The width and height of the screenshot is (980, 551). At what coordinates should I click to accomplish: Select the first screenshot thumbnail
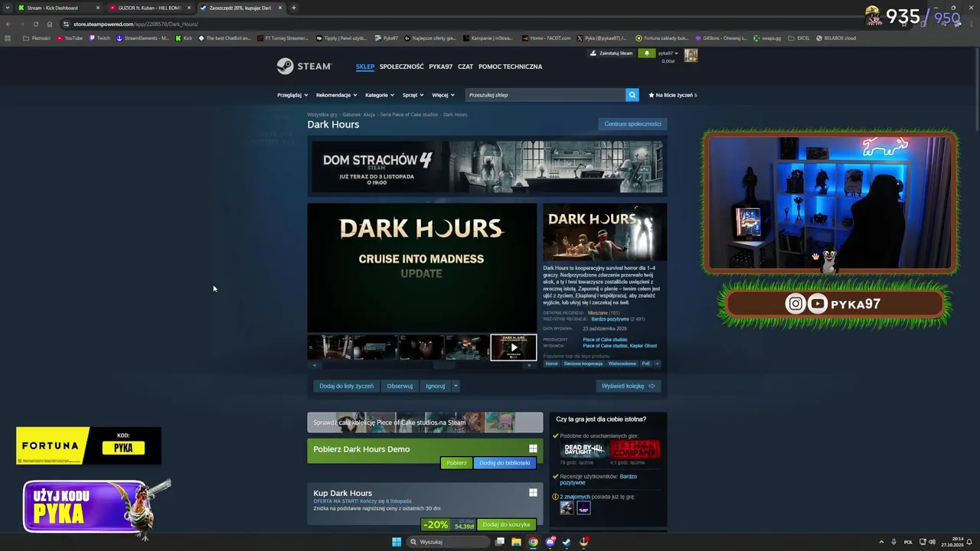coord(330,347)
